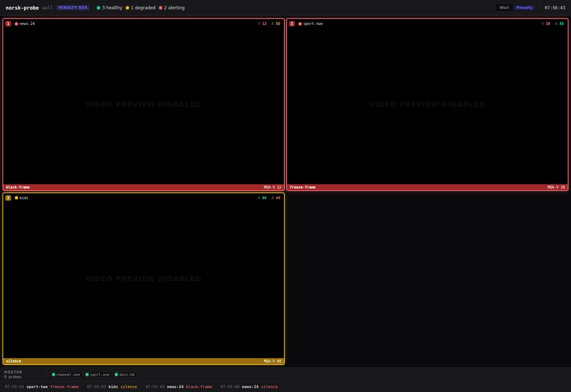Open the channel-one roster chip

[x=66, y=374]
